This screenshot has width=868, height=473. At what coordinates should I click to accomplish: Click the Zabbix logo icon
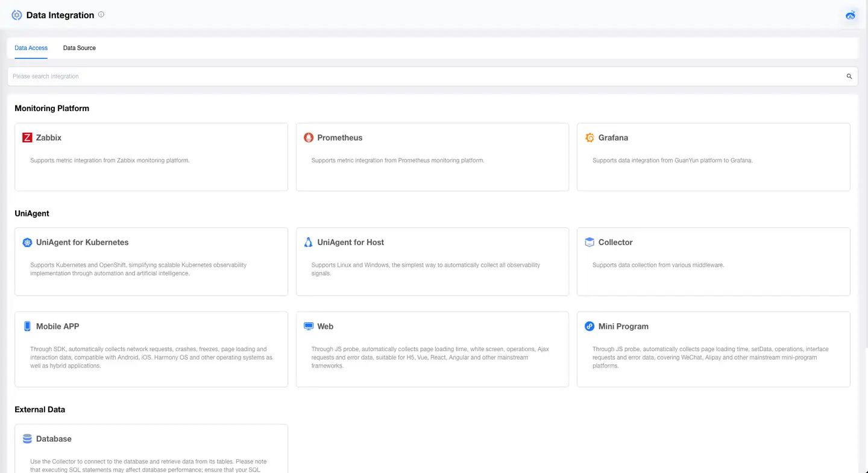tap(27, 138)
